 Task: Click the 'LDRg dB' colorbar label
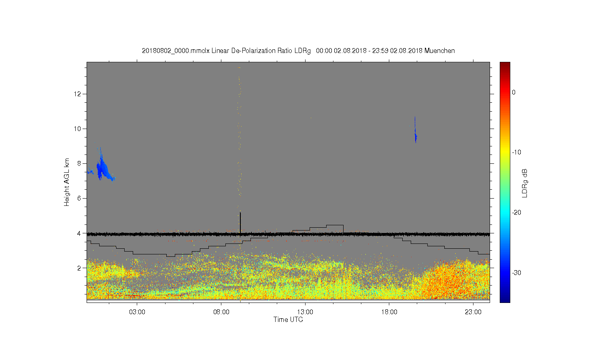pos(524,183)
